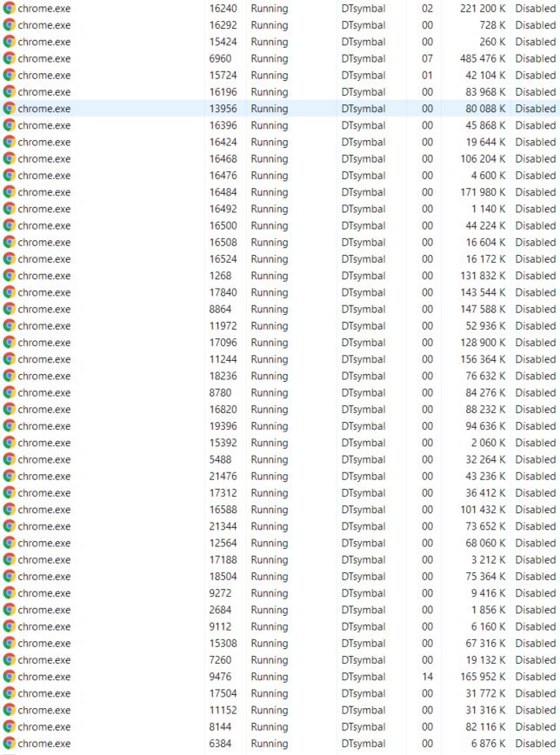Click memory value 6 876 K
560x755 pixels.
(x=488, y=744)
